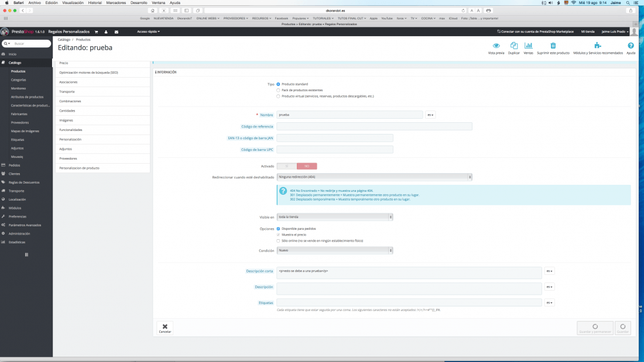Click Safari home toolbar button
The image size is (644, 362).
152,11
